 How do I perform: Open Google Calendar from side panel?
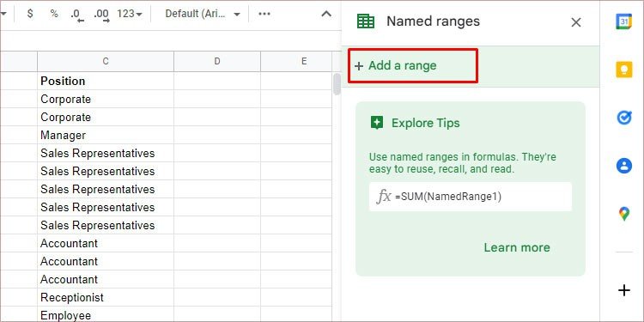point(623,21)
